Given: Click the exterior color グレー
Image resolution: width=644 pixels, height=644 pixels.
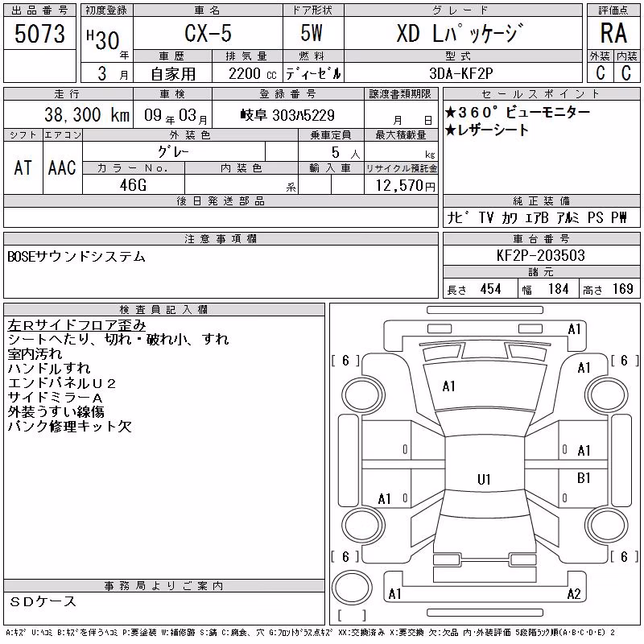Looking at the screenshot, I should point(173,152).
